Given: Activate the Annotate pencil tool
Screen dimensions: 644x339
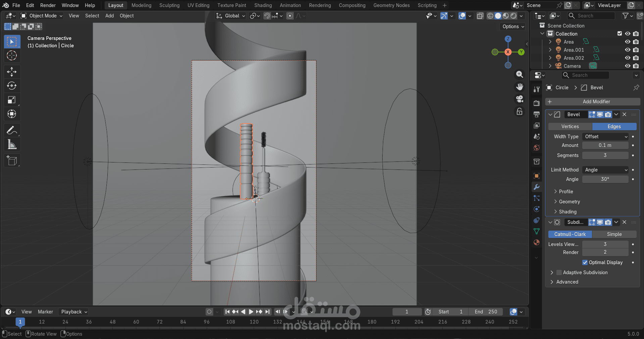Looking at the screenshot, I should (12, 130).
